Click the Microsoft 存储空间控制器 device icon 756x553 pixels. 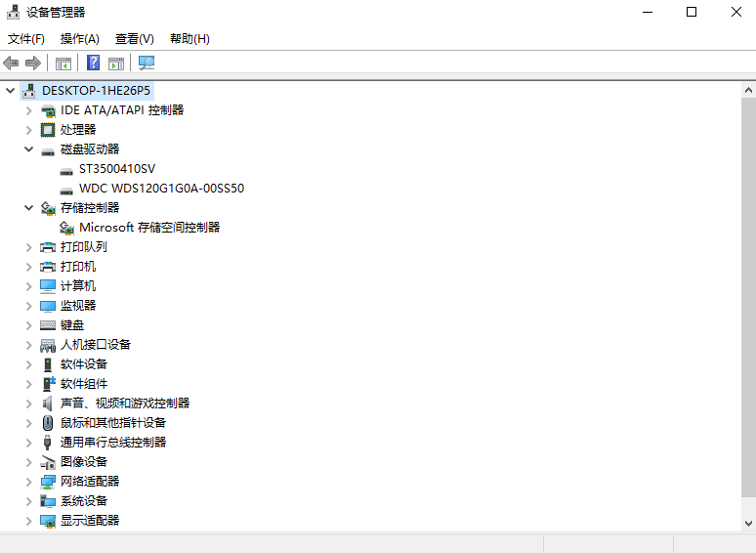click(x=66, y=228)
